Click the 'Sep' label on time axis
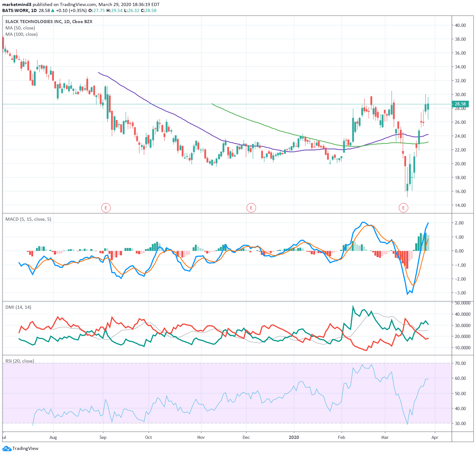The height and width of the screenshot is (455, 476). [x=103, y=438]
